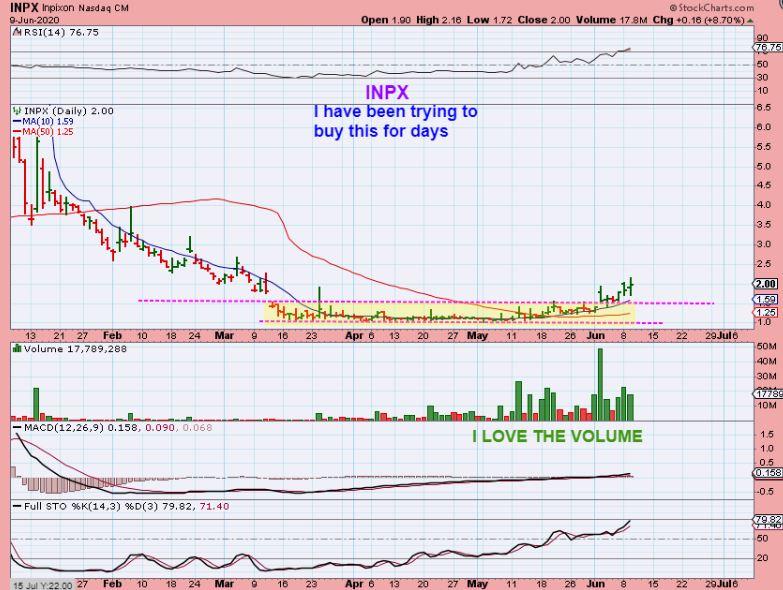Image resolution: width=783 pixels, height=590 pixels.
Task: Click the 2.00 last price tag on axis
Action: coord(766,284)
